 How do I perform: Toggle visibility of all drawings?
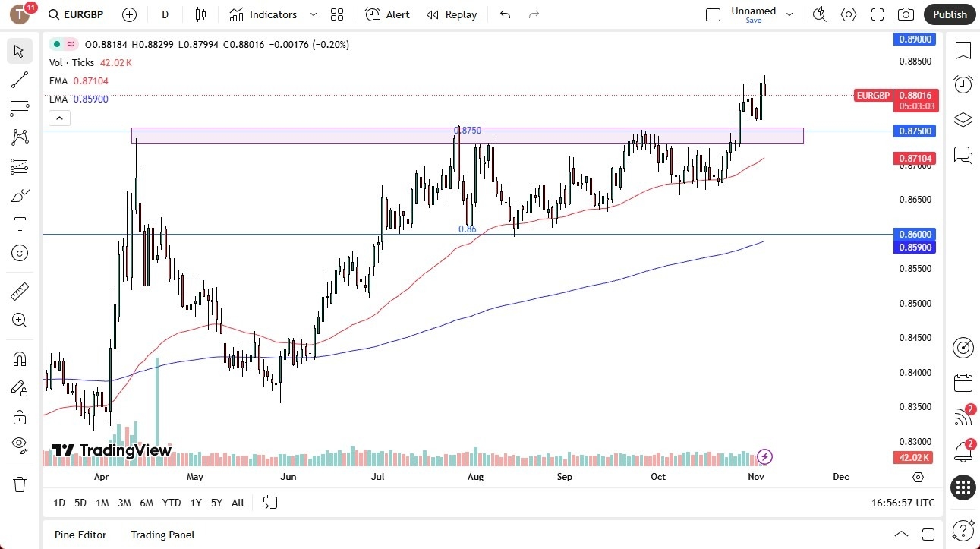(x=19, y=446)
